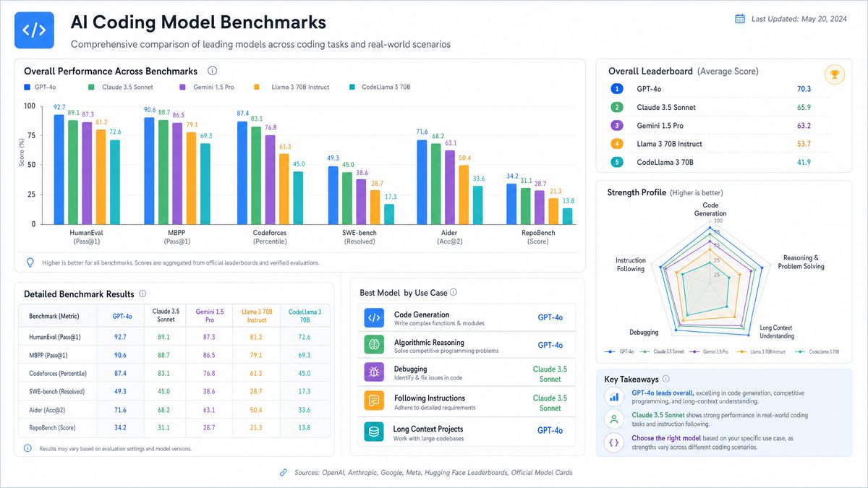Viewport: 868px width, 488px height.
Task: Click the Last Updated: May 20, 2024 text
Action: click(799, 19)
